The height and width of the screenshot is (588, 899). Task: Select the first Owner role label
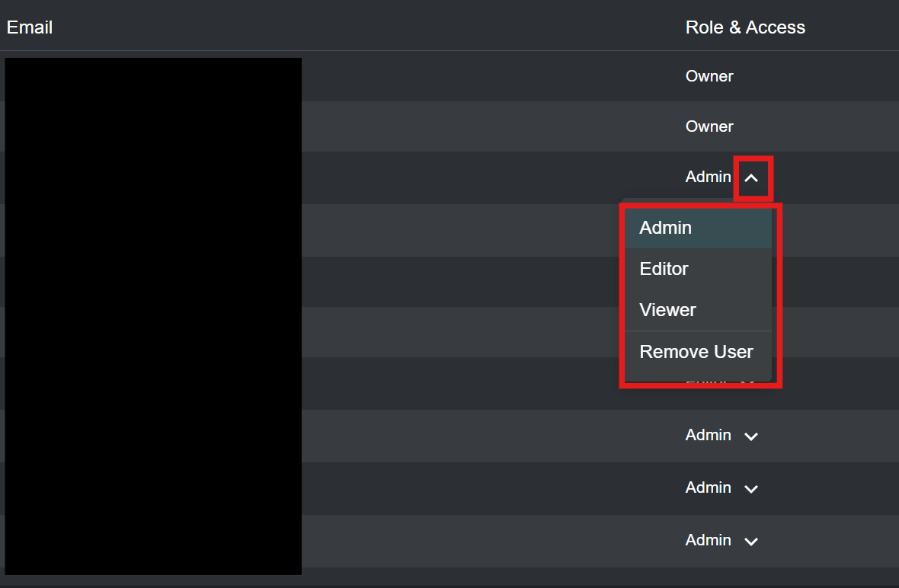(709, 76)
